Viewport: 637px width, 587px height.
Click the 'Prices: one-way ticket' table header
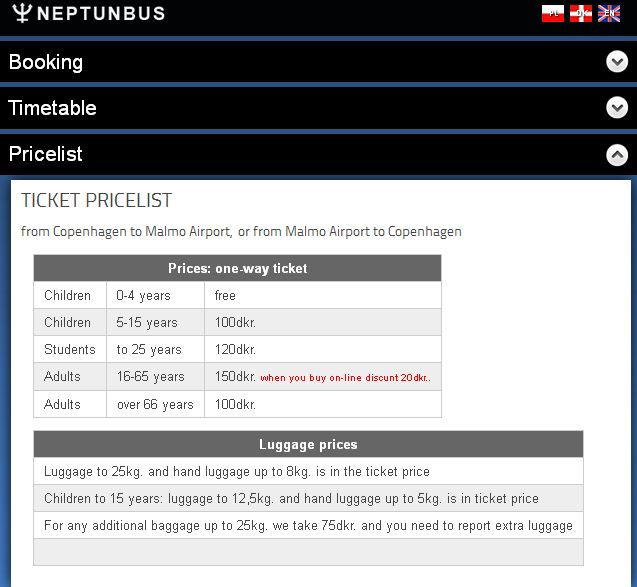(237, 268)
